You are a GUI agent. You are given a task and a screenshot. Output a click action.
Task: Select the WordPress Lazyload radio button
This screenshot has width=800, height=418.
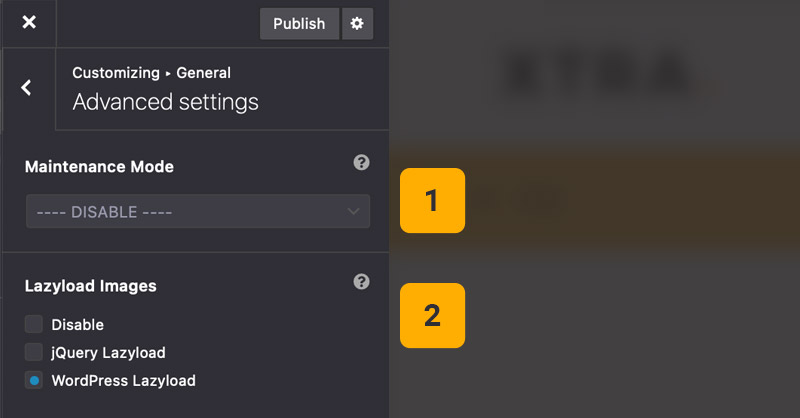pyautogui.click(x=35, y=380)
